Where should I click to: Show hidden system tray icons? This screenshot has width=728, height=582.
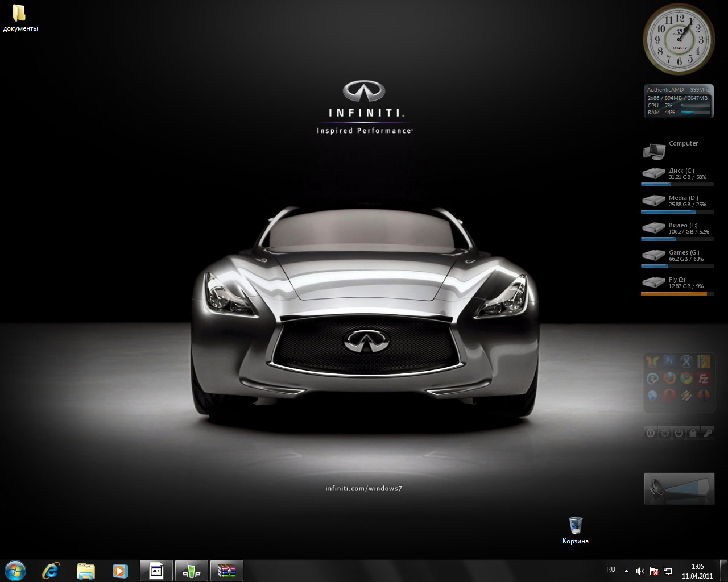pos(626,571)
